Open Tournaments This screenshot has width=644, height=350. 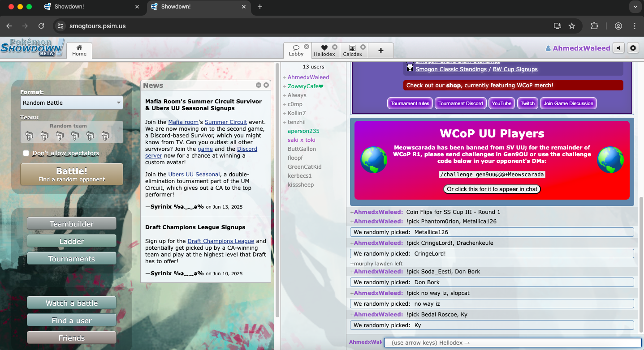[72, 259]
